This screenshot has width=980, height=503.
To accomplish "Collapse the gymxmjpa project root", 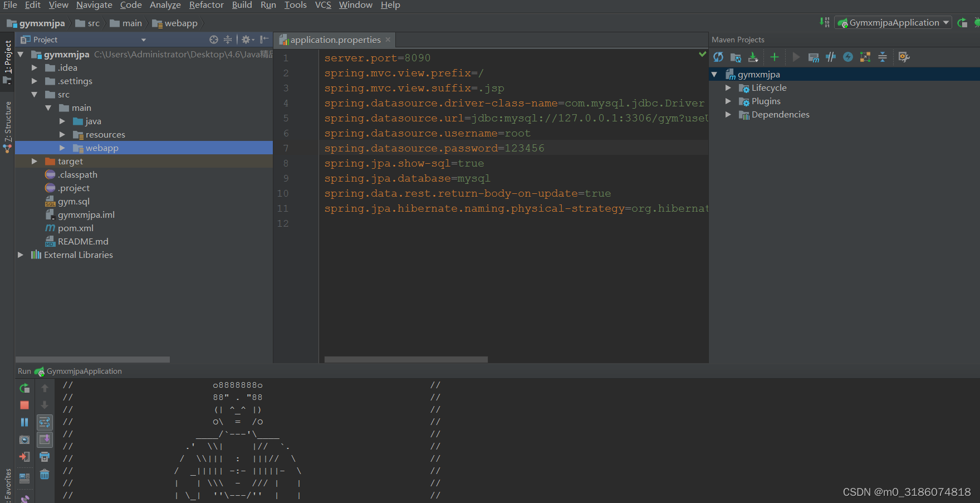I will coord(21,55).
